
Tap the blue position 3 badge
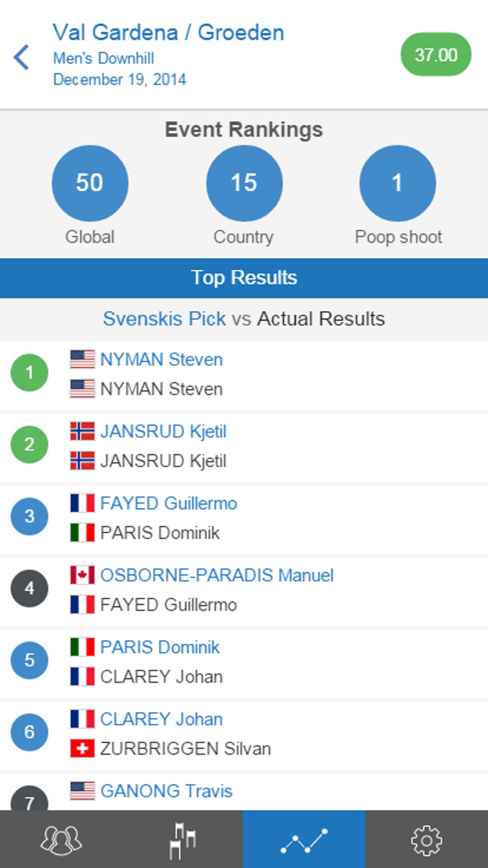point(29,516)
